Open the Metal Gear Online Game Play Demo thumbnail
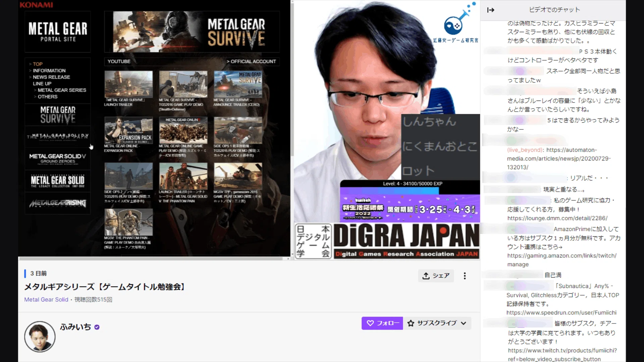Viewport: 644px width, 362px height. [183, 130]
